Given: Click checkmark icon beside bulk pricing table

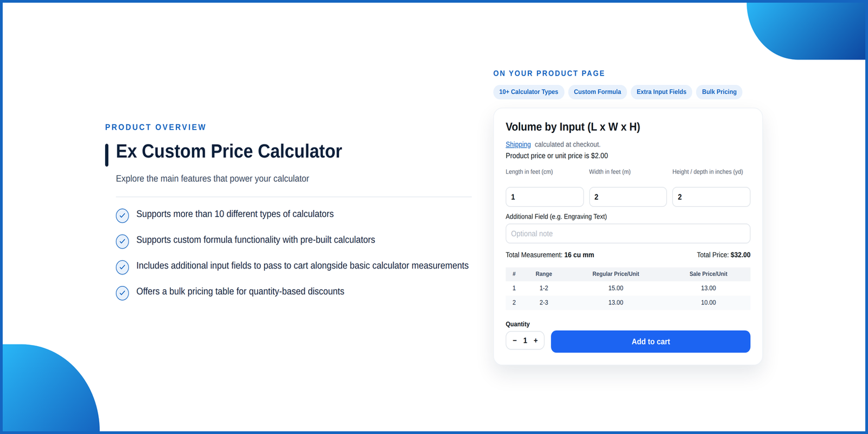Looking at the screenshot, I should point(123,293).
